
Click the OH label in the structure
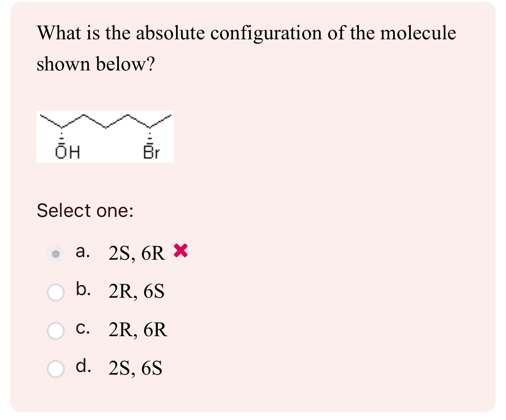pos(67,152)
